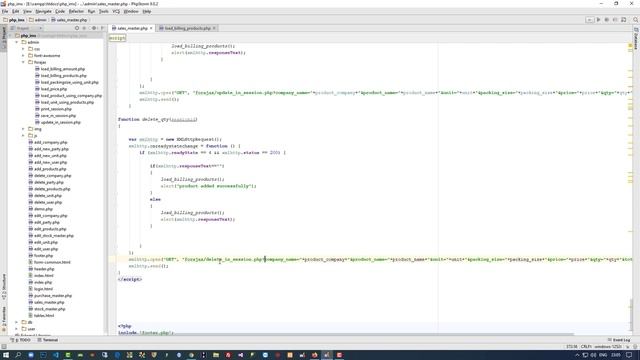Image resolution: width=640 pixels, height=360 pixels.
Task: Open the Refactor menu
Action: (76, 11)
